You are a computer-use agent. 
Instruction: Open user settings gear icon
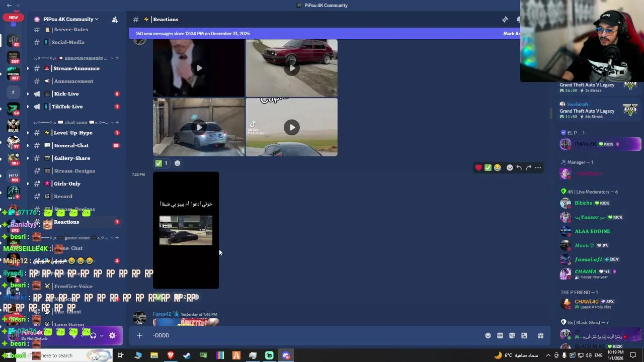pyautogui.click(x=112, y=335)
